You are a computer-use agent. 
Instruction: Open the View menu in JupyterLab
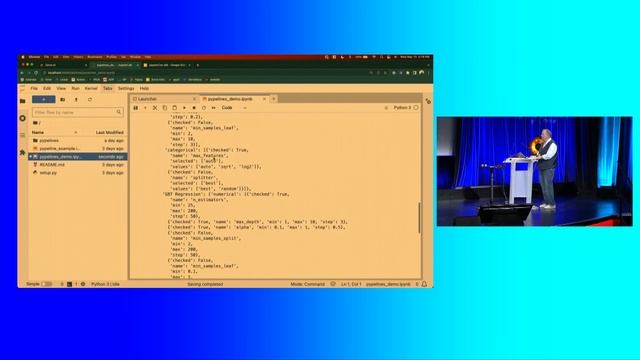coord(61,88)
